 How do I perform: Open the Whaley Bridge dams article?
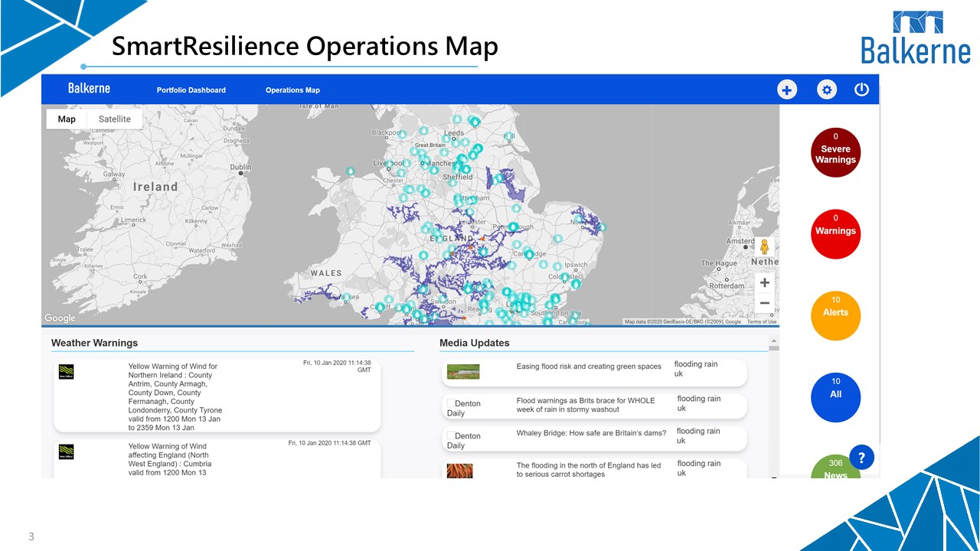591,433
